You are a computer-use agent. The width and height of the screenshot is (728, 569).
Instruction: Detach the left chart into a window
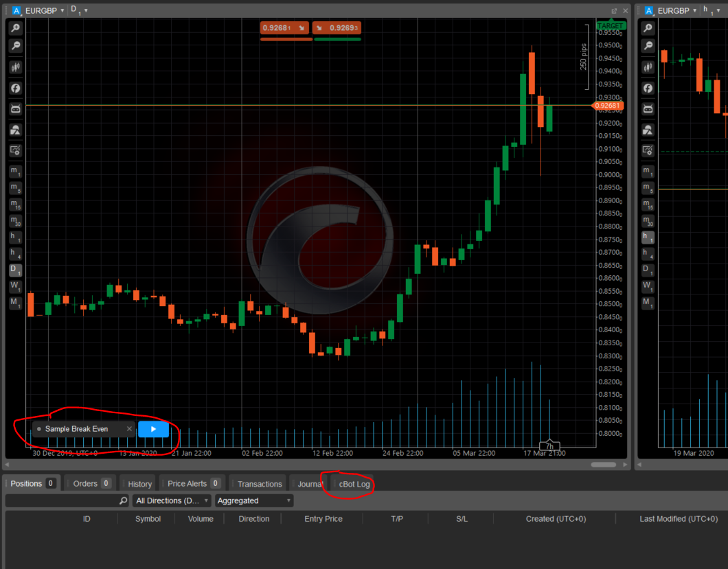coord(614,11)
